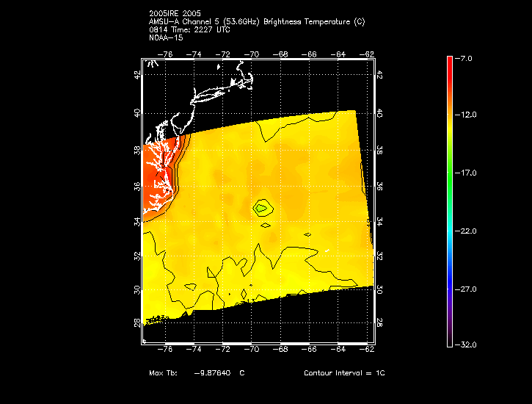This screenshot has width=532, height=404.
Task: Click the -76 label on the top longitude axis
Action: pyautogui.click(x=165, y=54)
